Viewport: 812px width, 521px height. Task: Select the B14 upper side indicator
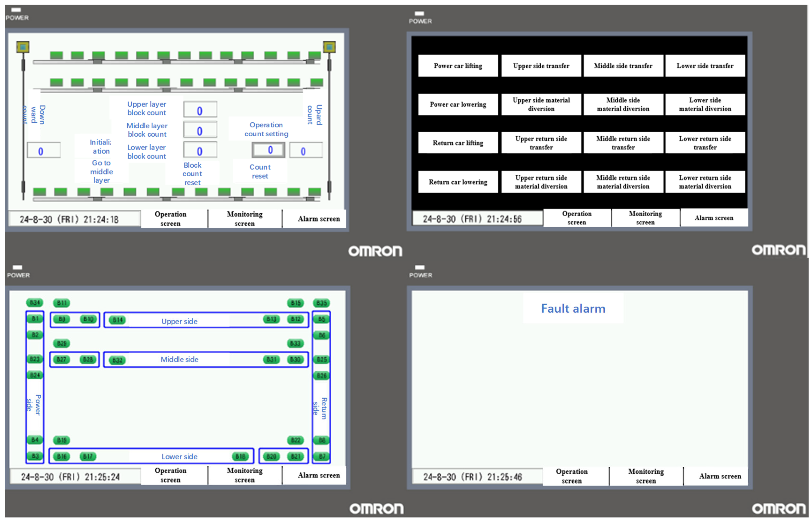coord(117,320)
